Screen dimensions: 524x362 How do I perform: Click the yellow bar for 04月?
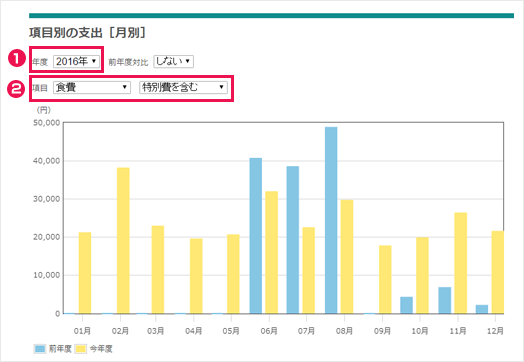[196, 276]
